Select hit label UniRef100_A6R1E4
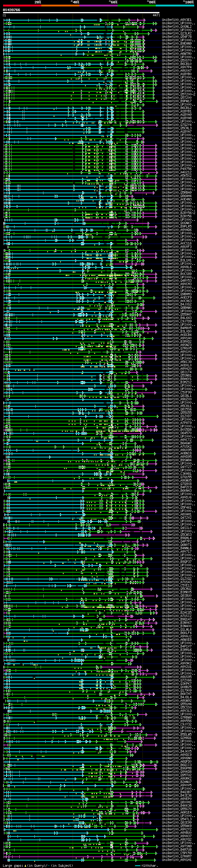The width and height of the screenshot is (197, 868). point(177,812)
